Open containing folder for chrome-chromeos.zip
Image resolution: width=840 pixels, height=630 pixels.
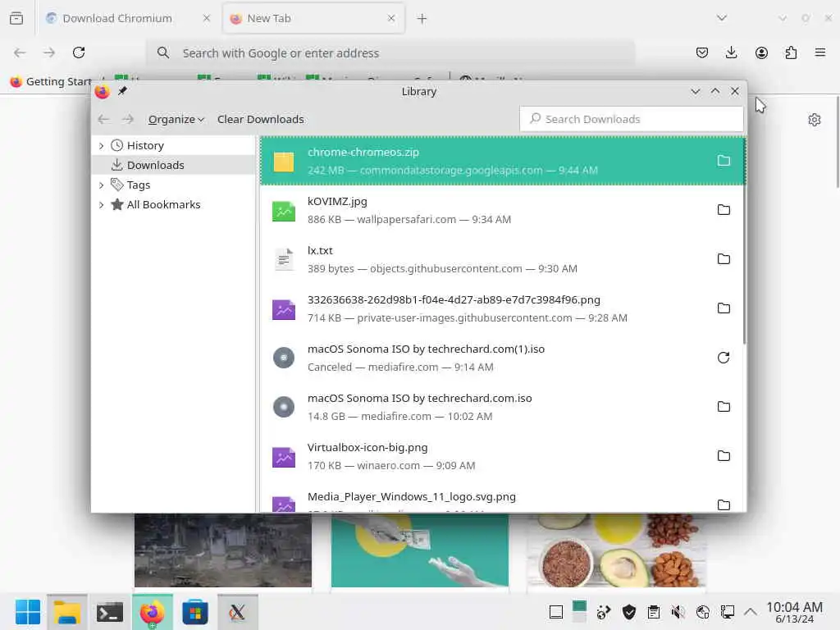724,160
